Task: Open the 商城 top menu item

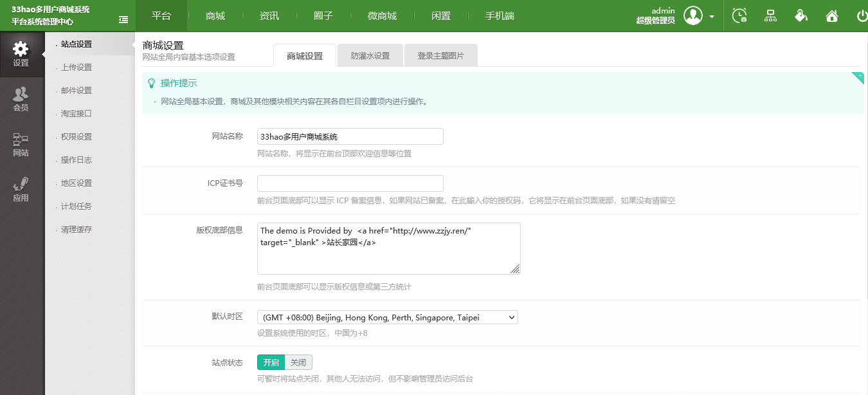Action: 215,16
